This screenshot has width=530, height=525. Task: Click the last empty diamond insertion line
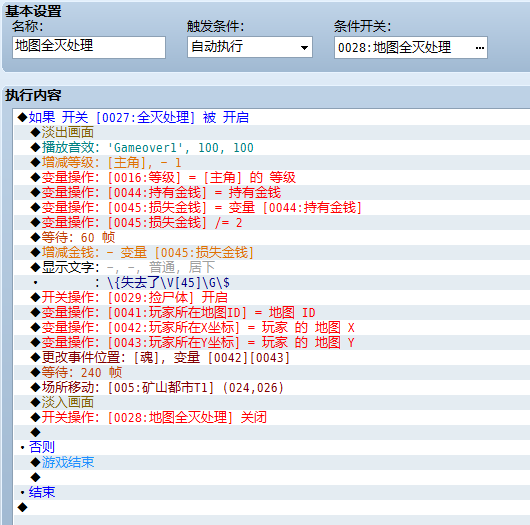(x=272, y=507)
